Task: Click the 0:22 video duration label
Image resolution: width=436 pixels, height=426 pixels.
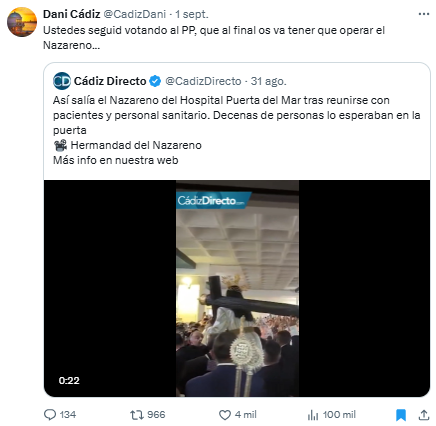Action: (69, 380)
